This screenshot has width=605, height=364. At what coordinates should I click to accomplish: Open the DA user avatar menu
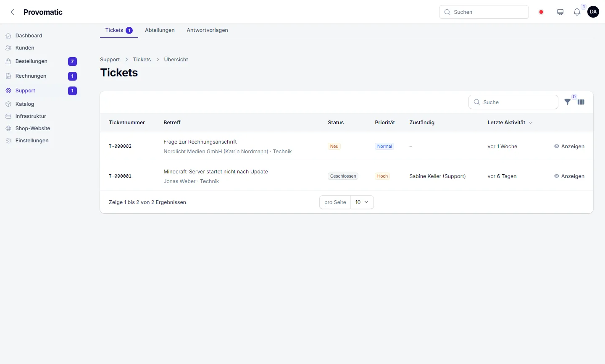[593, 12]
